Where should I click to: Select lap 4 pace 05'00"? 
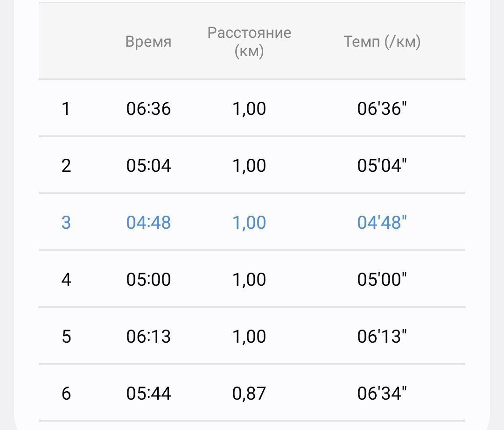coord(382,279)
